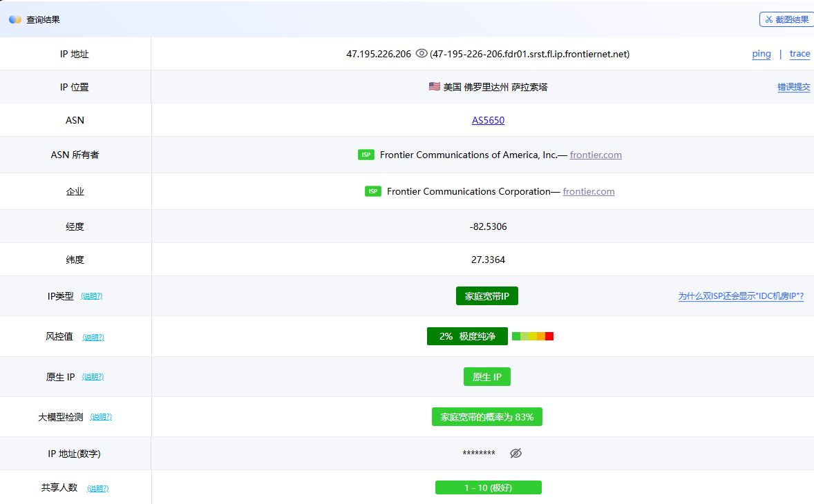This screenshot has height=504, width=814.
Task: Reveal IP details with the eye icon
Action: [422, 53]
